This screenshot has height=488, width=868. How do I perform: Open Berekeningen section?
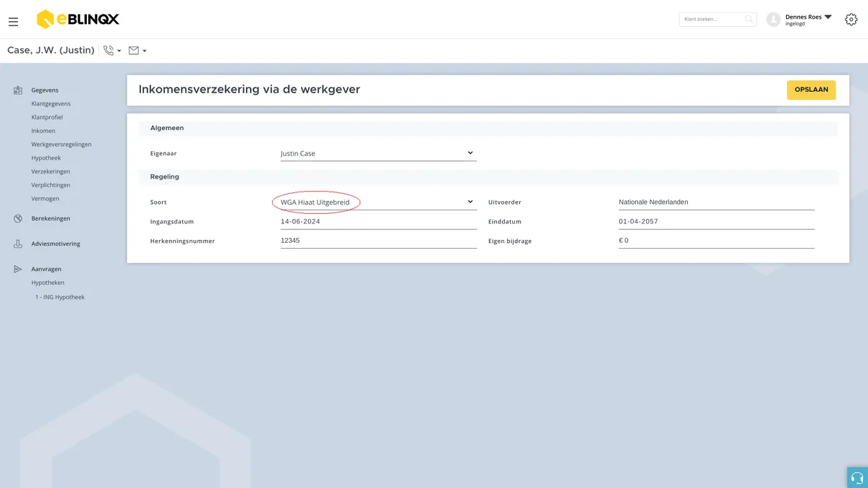pyautogui.click(x=51, y=218)
